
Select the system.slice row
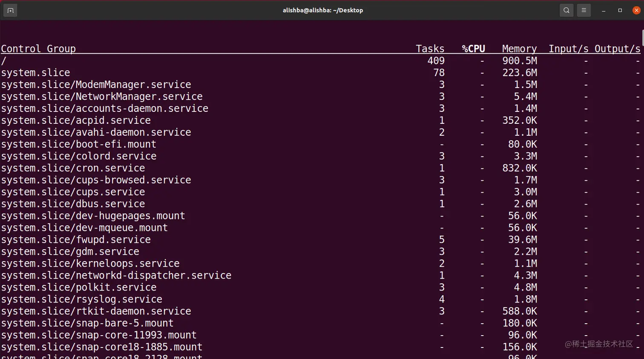(320, 73)
